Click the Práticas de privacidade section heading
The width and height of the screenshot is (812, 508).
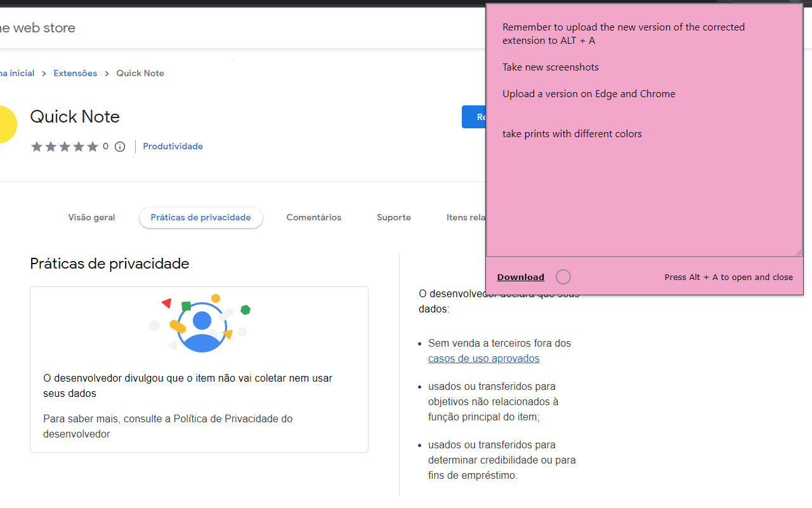click(x=110, y=264)
